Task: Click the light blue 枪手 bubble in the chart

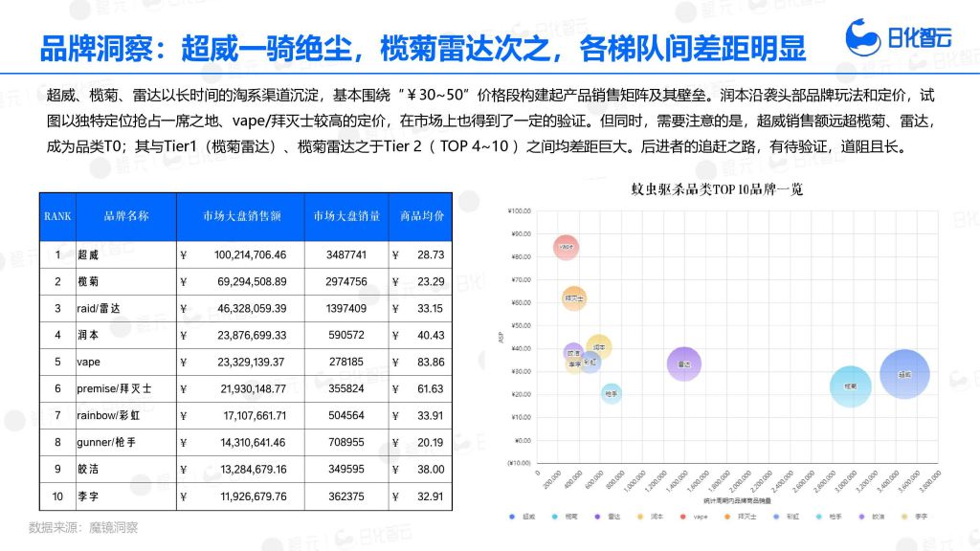Action: pos(612,393)
